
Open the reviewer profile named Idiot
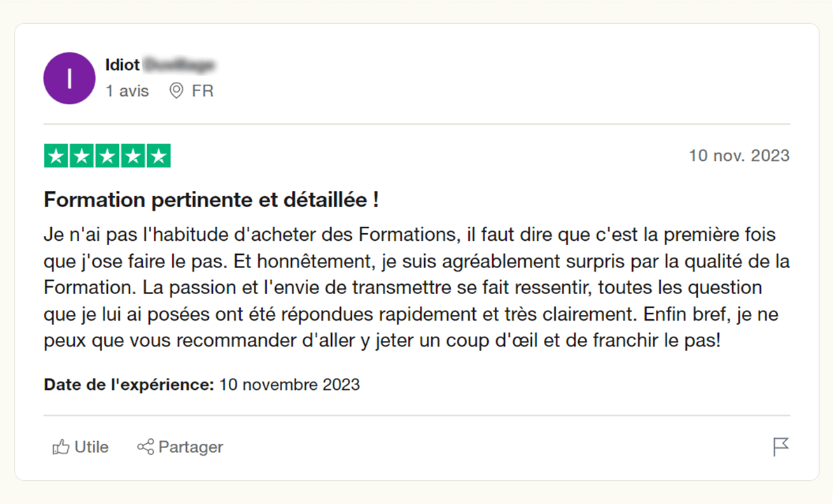click(x=160, y=65)
